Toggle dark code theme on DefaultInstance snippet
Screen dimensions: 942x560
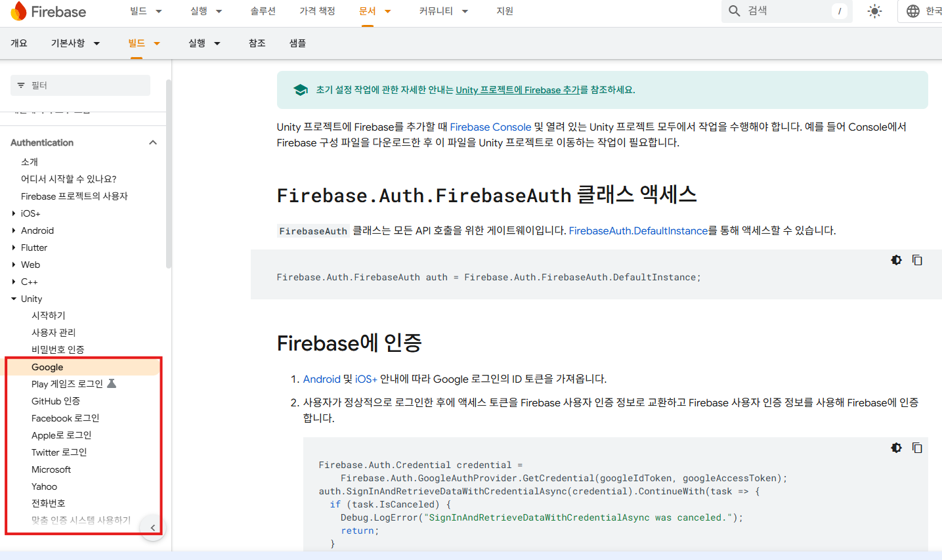click(896, 261)
